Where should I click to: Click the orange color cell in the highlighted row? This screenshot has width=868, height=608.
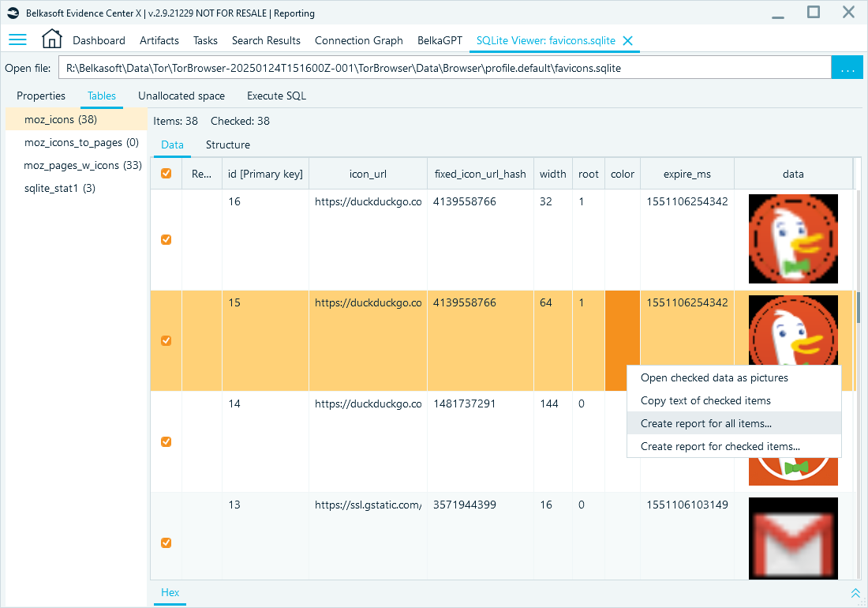tap(622, 340)
